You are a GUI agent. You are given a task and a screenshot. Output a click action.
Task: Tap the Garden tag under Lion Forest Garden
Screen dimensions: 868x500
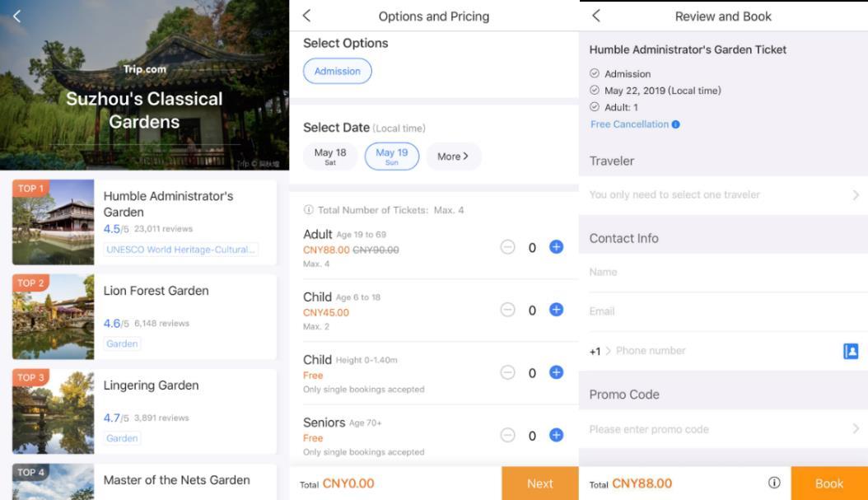pos(122,343)
